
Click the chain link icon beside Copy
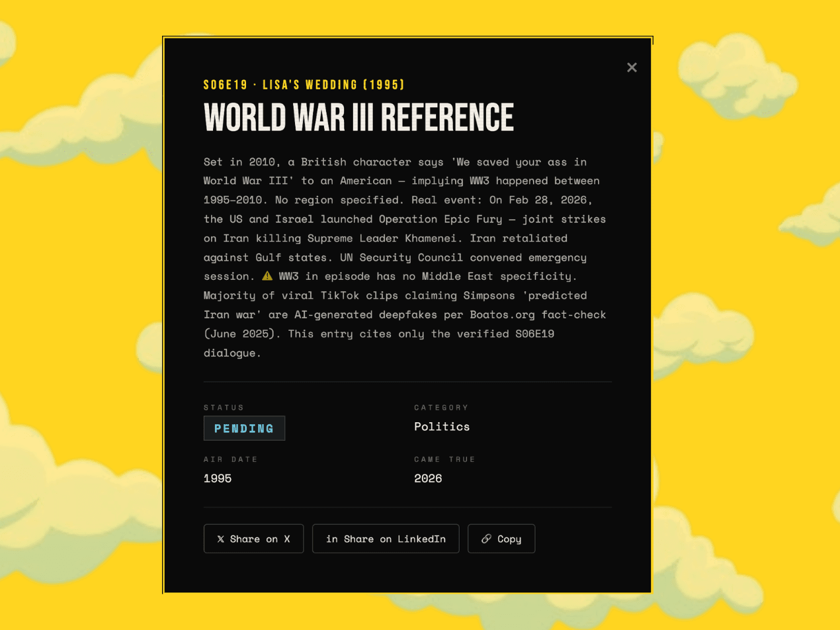pyautogui.click(x=486, y=539)
